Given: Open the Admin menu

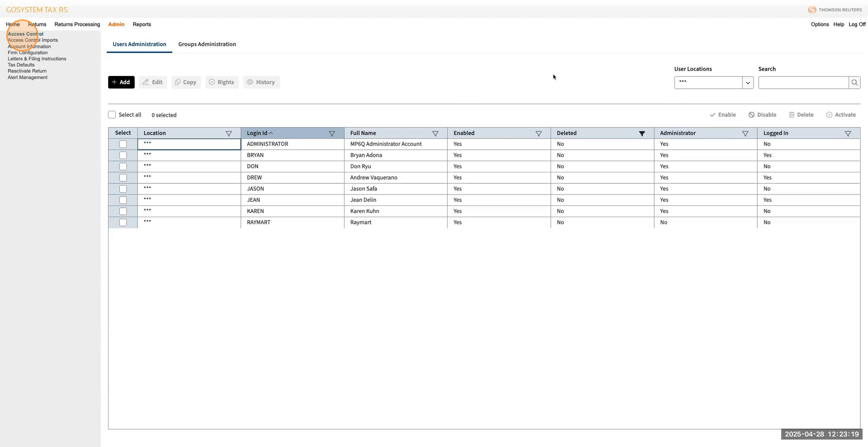Looking at the screenshot, I should [116, 24].
